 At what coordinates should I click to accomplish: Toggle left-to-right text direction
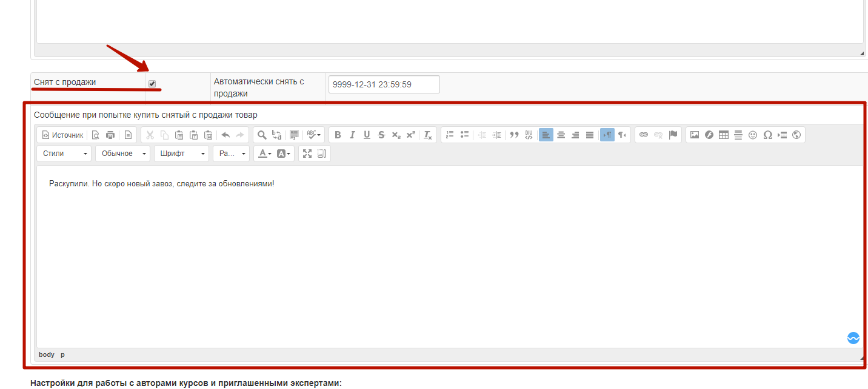(x=607, y=135)
